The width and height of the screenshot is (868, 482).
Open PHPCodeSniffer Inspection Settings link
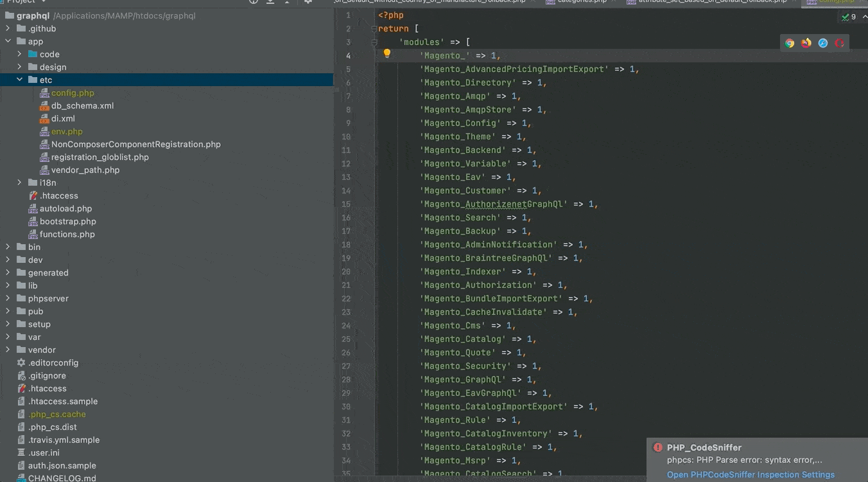[751, 475]
